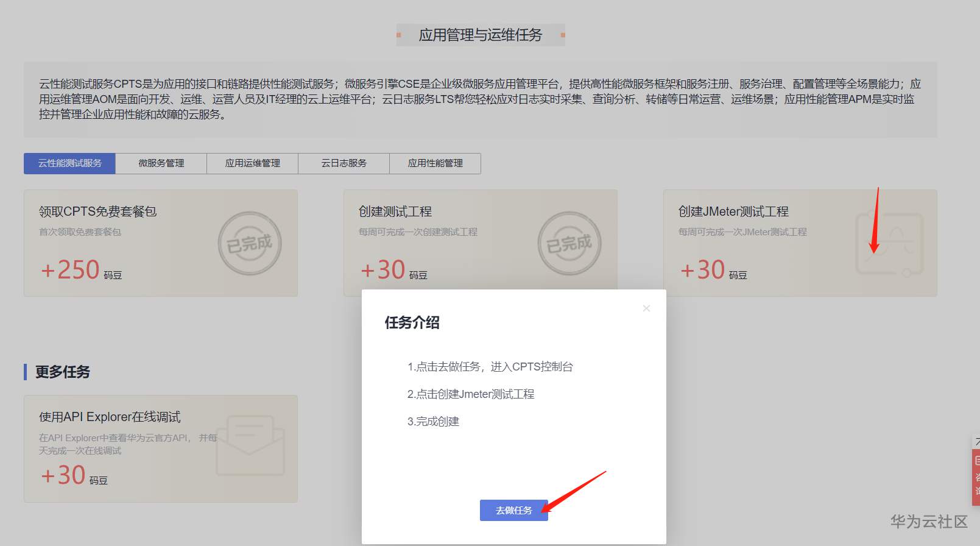Click the 去做任务 button
The width and height of the screenshot is (980, 546).
514,511
